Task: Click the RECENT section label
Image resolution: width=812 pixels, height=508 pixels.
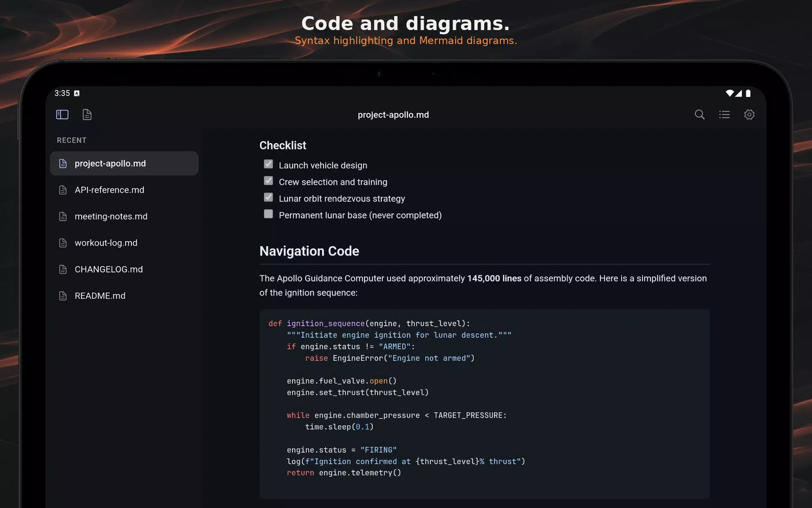Action: point(71,140)
